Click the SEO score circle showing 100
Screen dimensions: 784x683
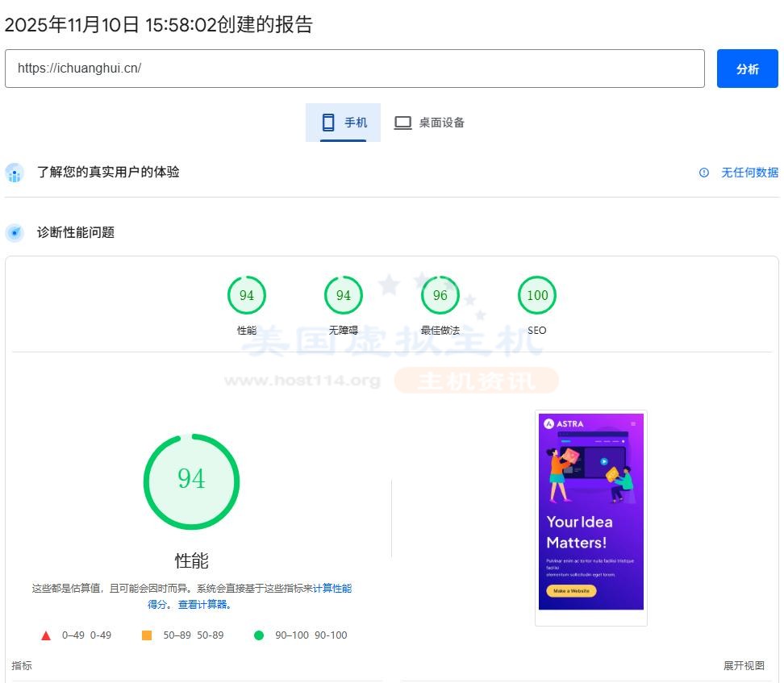coord(536,294)
